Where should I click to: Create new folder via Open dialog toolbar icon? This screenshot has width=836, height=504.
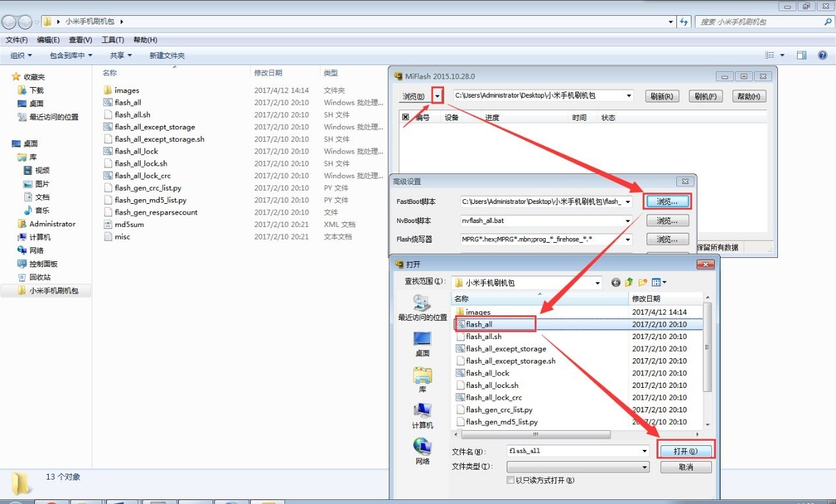tap(641, 282)
